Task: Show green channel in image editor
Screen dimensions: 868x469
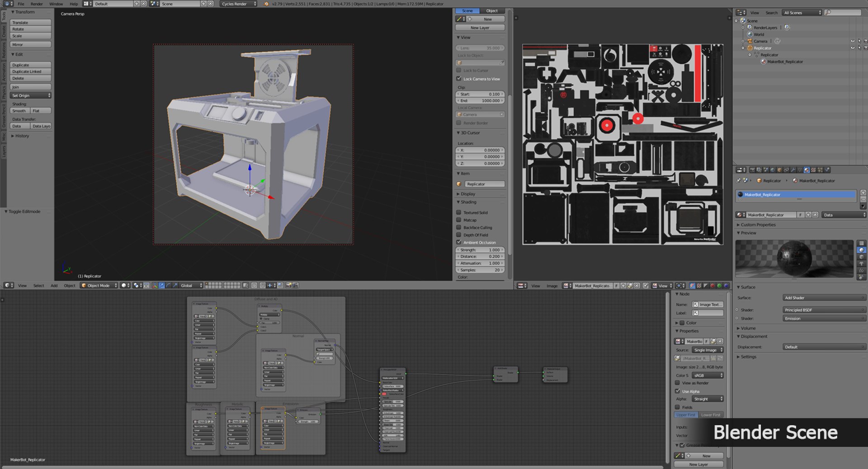Action: pos(719,286)
